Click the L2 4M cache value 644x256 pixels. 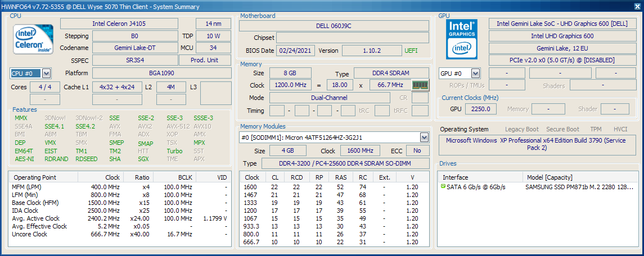(x=171, y=87)
